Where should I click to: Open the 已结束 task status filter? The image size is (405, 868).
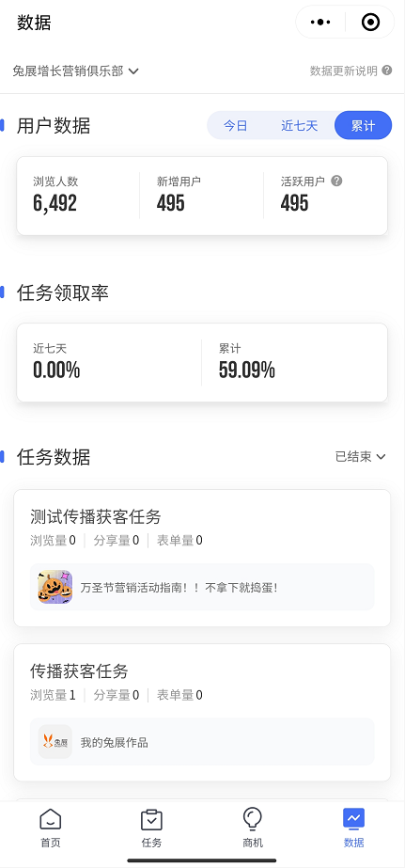[360, 457]
